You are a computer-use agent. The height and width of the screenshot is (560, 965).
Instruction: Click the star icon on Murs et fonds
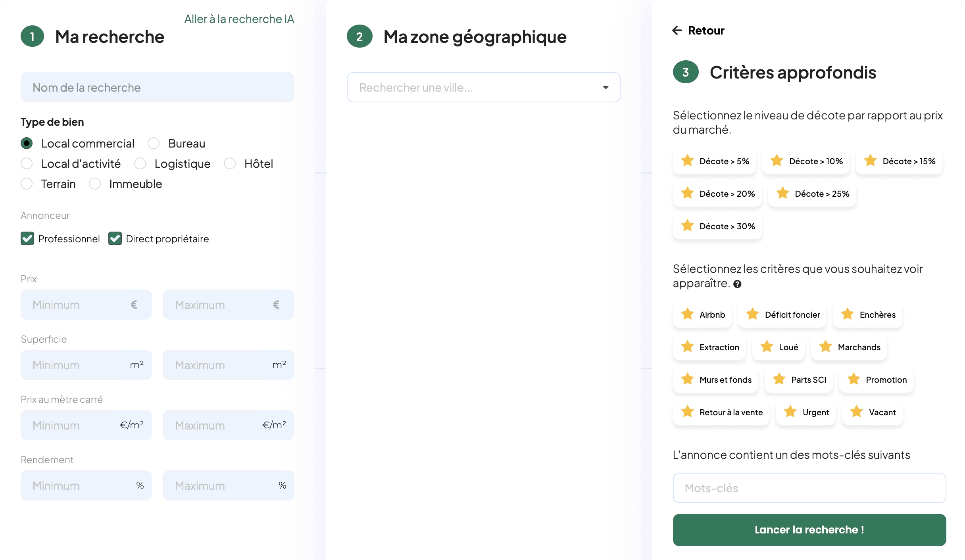click(687, 379)
